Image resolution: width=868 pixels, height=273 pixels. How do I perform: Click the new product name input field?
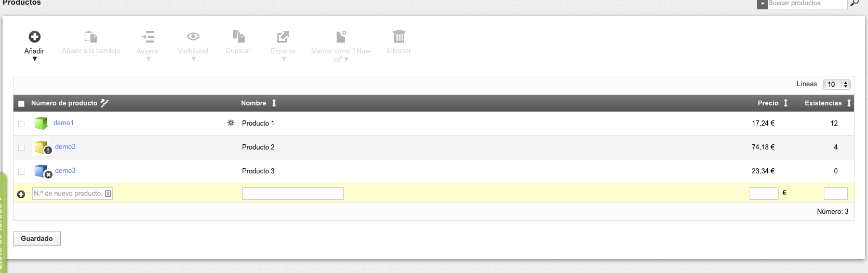click(292, 194)
